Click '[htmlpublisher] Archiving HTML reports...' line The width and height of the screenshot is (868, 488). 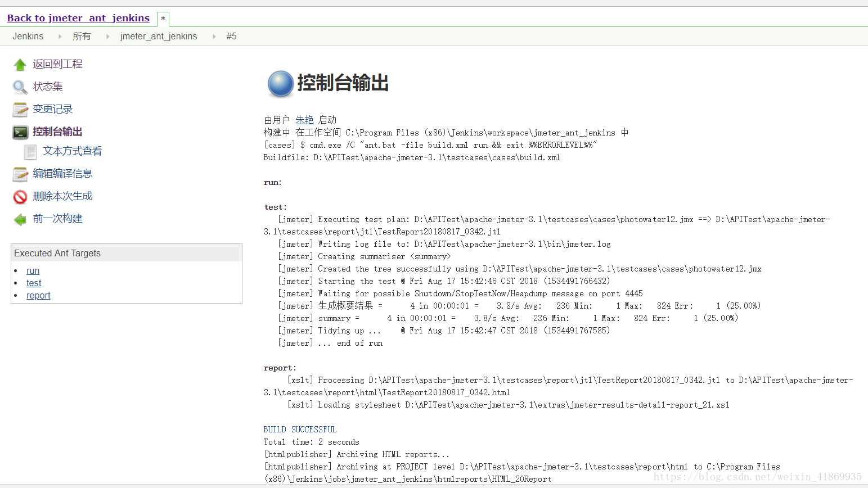click(x=357, y=454)
